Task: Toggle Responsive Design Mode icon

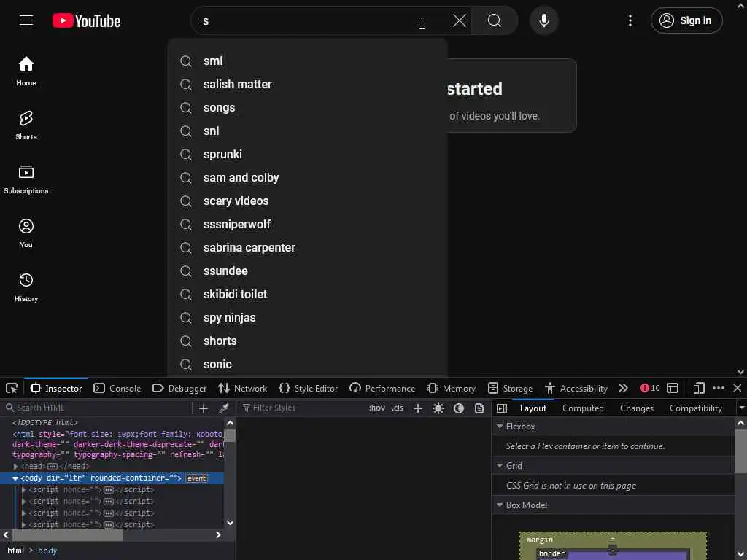Action: (699, 388)
